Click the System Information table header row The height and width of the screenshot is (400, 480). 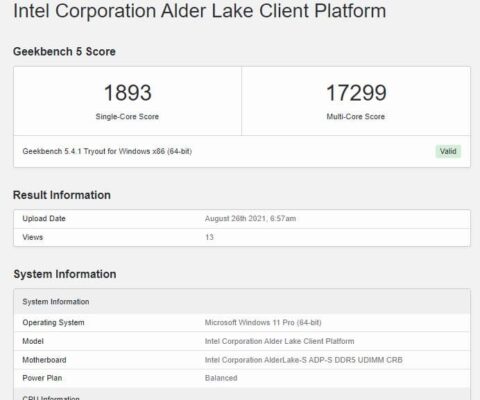(x=242, y=302)
